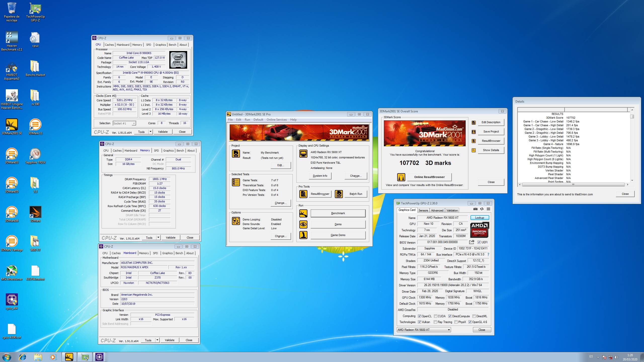Screen dimensions: 644x362
Task: Click Validate in the CPU-Z Mainboard window
Action: point(170,340)
